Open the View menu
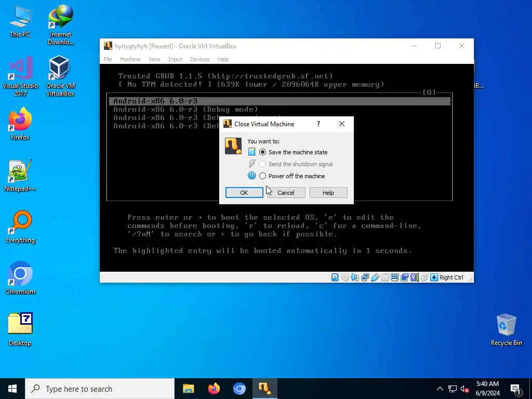 point(154,59)
